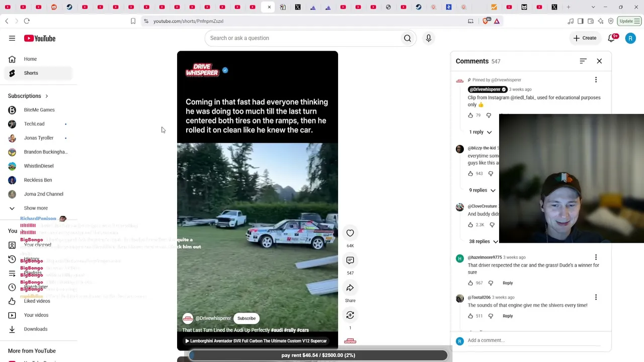The image size is (644, 362).
Task: Dislike the pinned Drivewhisperer comment
Action: click(x=489, y=116)
